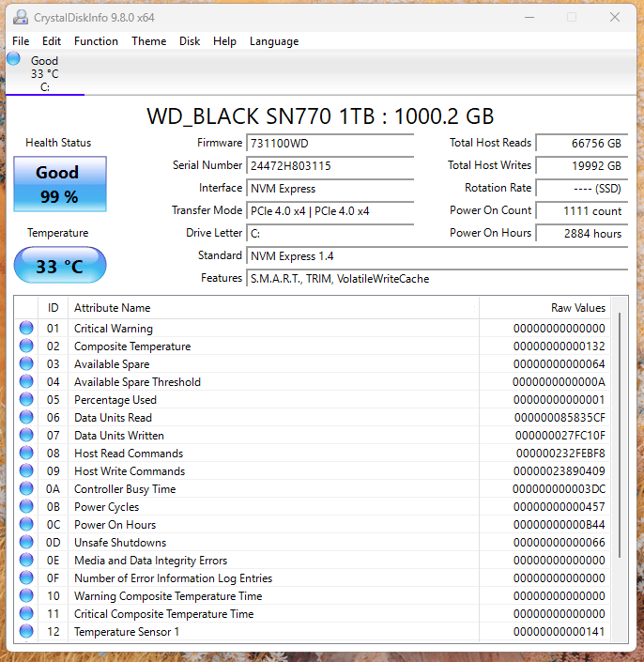Screen dimensions: 644x662
Task: Select the Percentage Used attribute name
Action: tap(115, 400)
